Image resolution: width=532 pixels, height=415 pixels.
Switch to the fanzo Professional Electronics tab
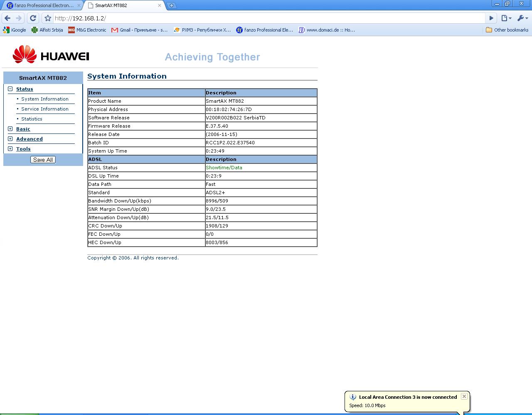(x=41, y=5)
